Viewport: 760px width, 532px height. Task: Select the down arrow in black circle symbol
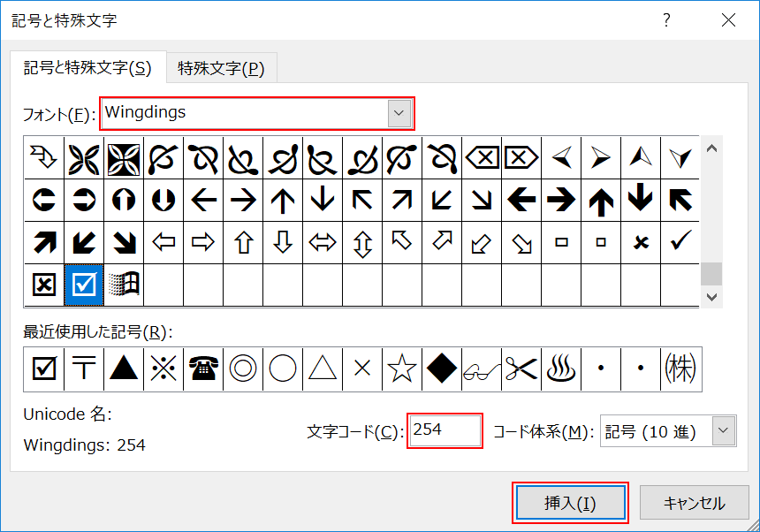[163, 200]
